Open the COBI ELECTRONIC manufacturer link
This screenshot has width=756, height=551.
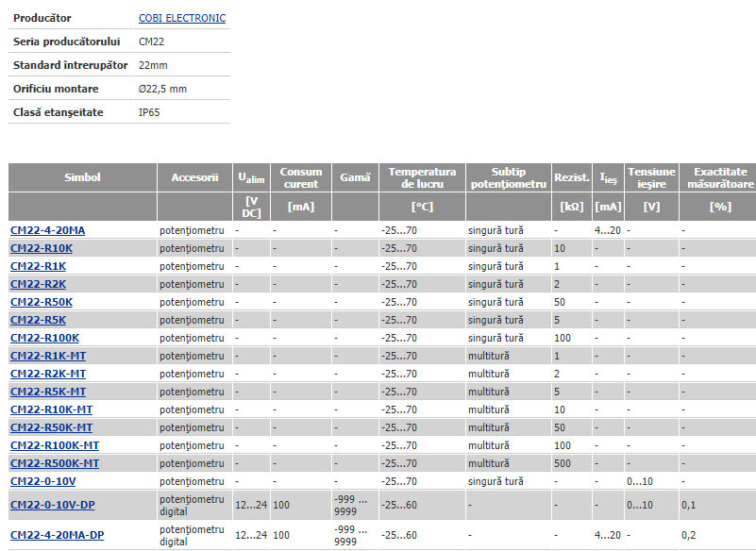[x=182, y=18]
